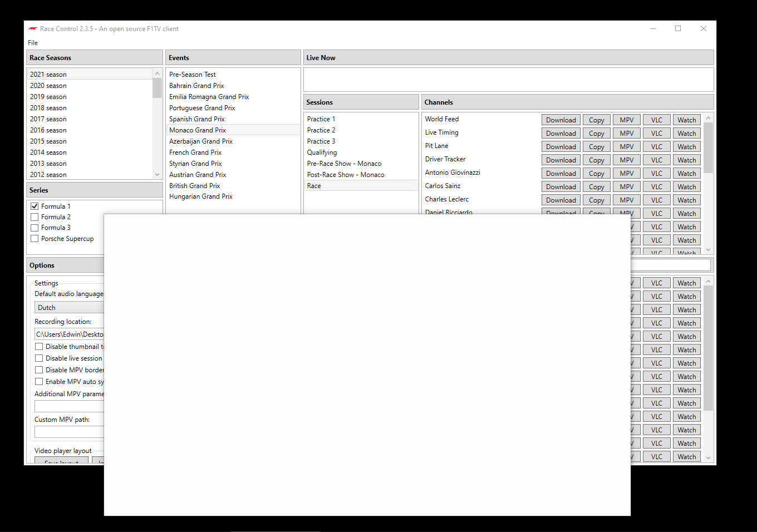
Task: Check the Disable MPV border option
Action: (39, 370)
